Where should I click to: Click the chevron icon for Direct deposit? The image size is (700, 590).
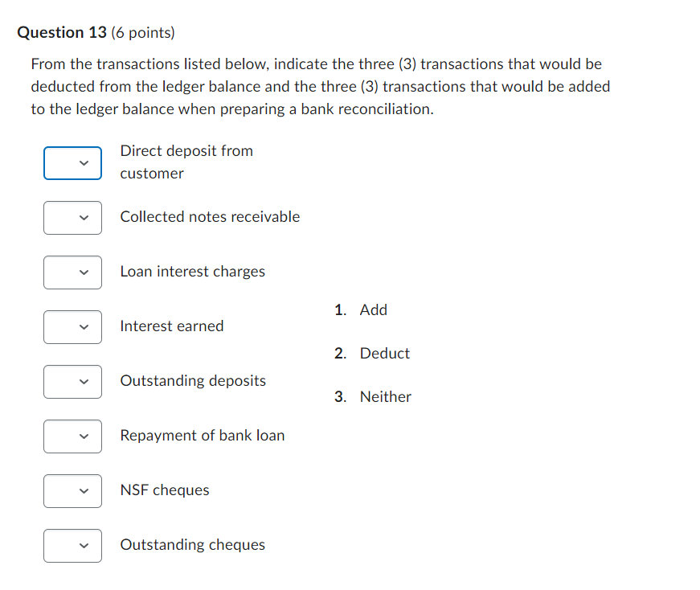(x=81, y=163)
